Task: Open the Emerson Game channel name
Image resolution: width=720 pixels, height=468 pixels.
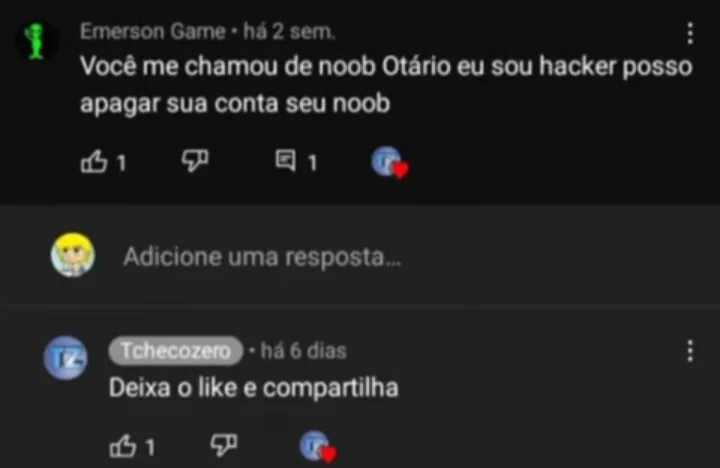Action: pos(153,32)
